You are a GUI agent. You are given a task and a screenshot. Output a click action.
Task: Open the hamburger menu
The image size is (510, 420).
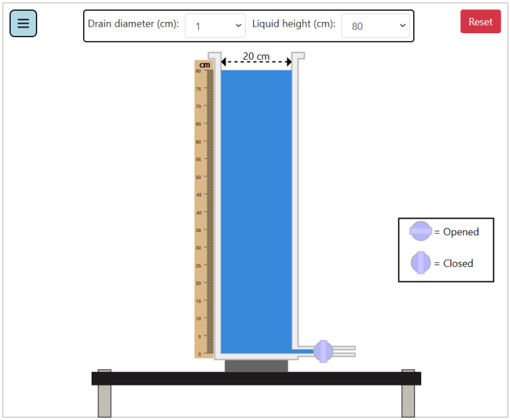23,23
